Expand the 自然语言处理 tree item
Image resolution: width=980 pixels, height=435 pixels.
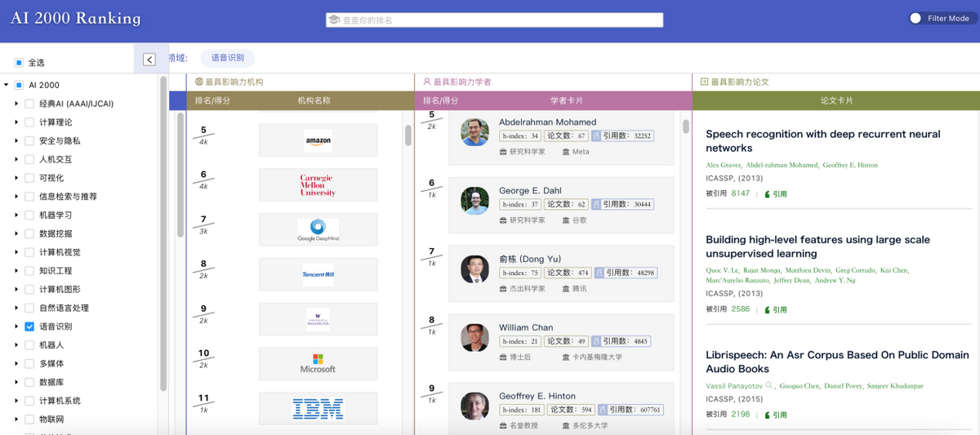coord(16,308)
